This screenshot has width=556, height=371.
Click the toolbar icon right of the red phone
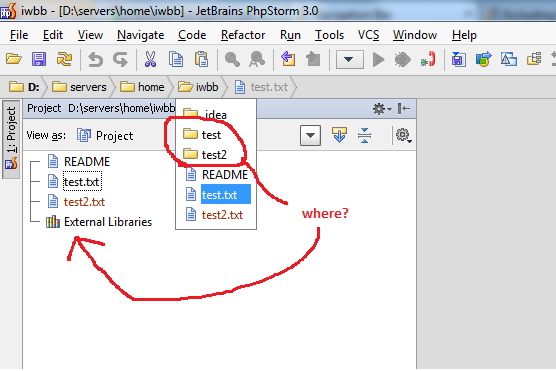pos(458,59)
